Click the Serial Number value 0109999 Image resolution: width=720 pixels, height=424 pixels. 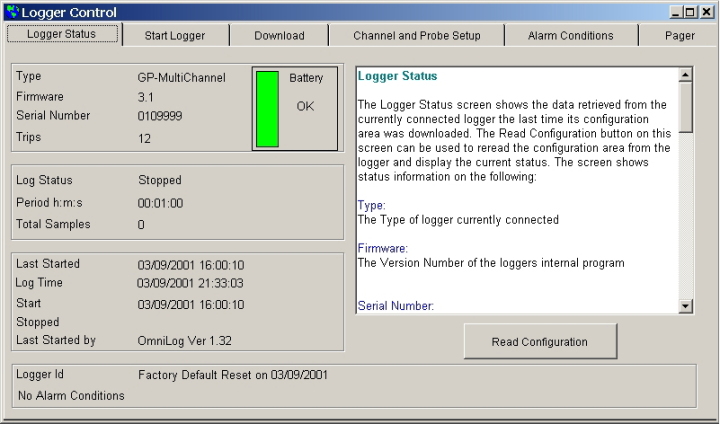[160, 116]
